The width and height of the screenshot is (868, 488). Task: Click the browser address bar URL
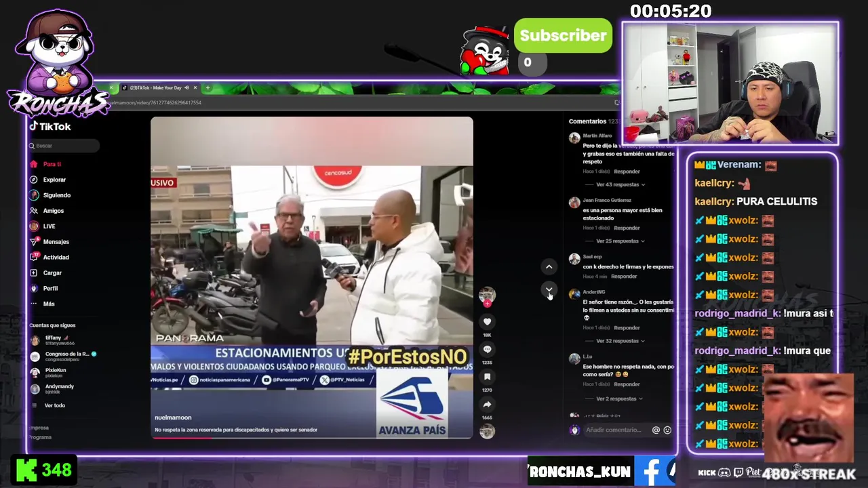[x=155, y=102]
